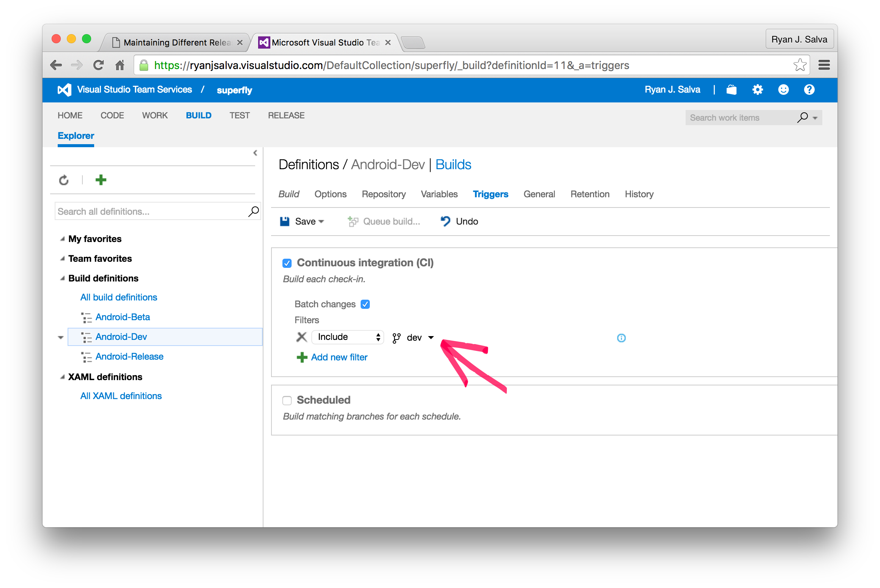Open the RELEASE hub menu
This screenshot has width=880, height=588.
(286, 115)
